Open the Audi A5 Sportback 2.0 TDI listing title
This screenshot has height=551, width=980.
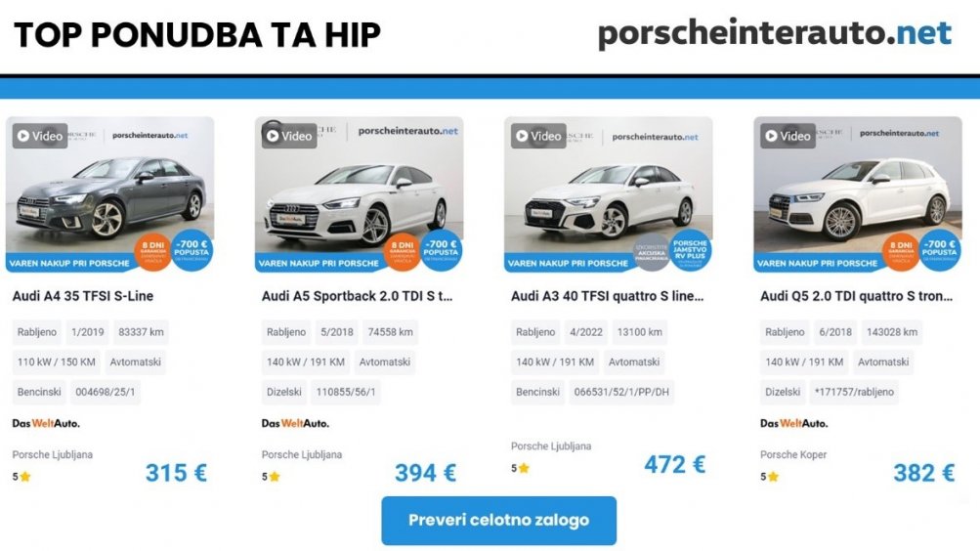click(357, 296)
